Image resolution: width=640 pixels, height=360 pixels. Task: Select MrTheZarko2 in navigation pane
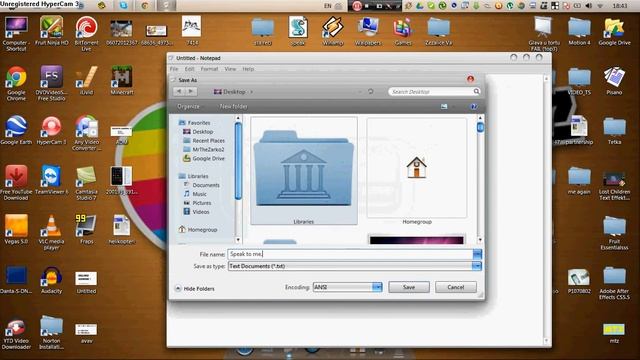pos(204,149)
